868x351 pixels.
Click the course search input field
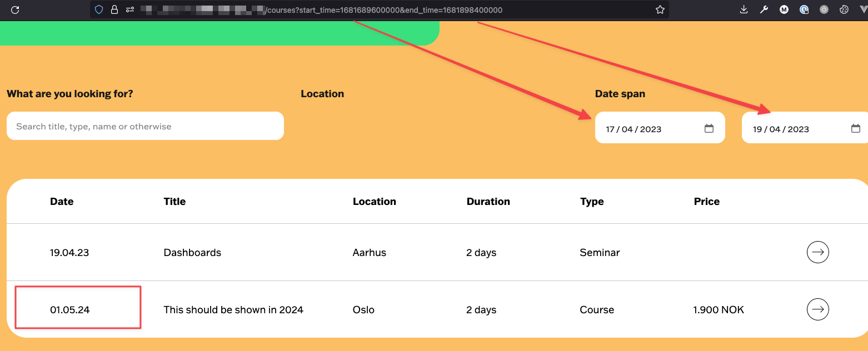[145, 126]
